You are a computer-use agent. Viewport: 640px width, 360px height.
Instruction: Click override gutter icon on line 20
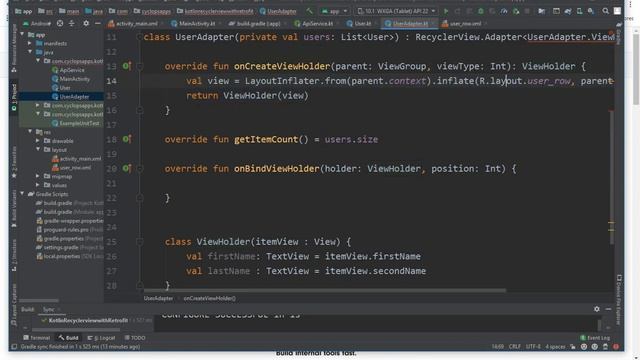(x=127, y=168)
